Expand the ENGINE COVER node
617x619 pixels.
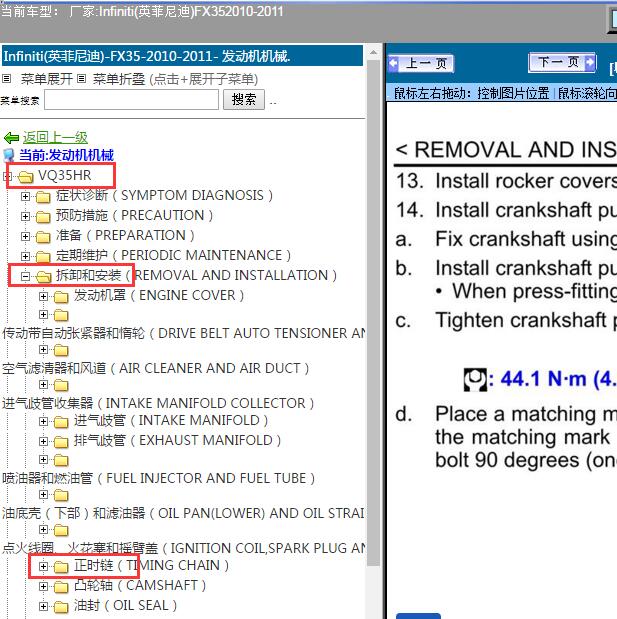(43, 296)
